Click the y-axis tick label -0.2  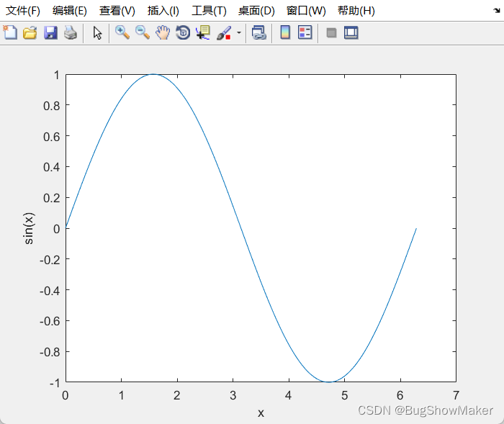coord(50,259)
